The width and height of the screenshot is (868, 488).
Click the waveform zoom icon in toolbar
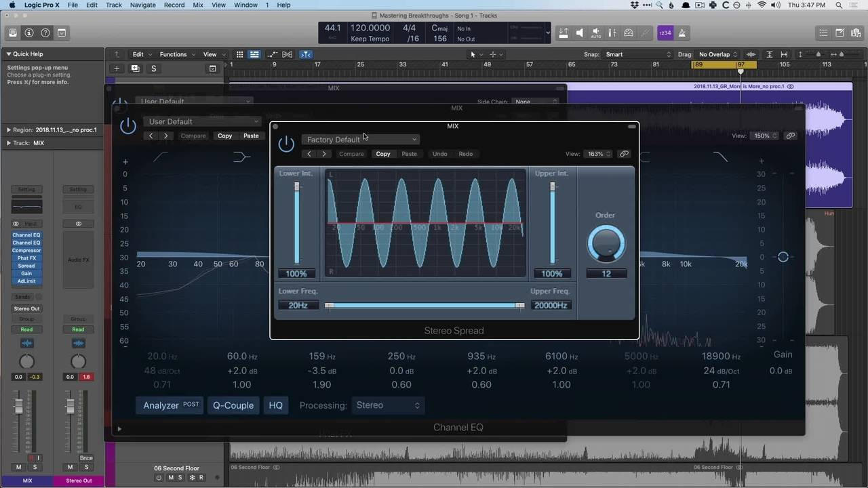751,54
